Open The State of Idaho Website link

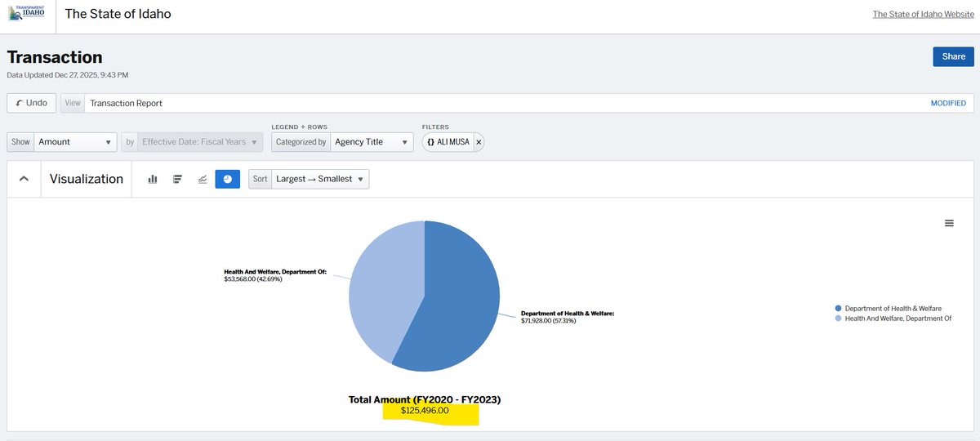point(923,14)
